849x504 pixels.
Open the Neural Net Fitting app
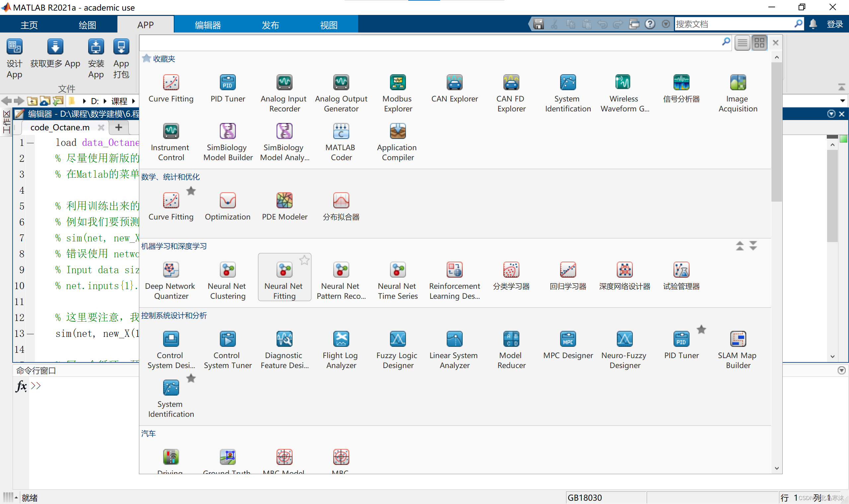pos(284,270)
